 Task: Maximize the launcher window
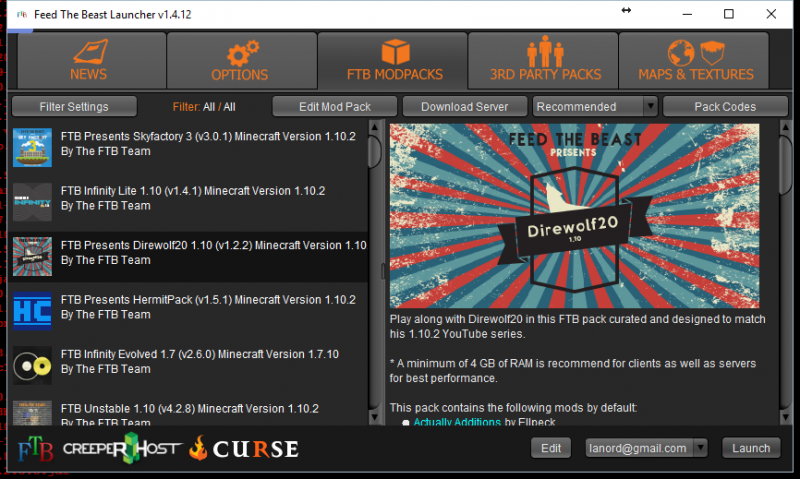[729, 14]
